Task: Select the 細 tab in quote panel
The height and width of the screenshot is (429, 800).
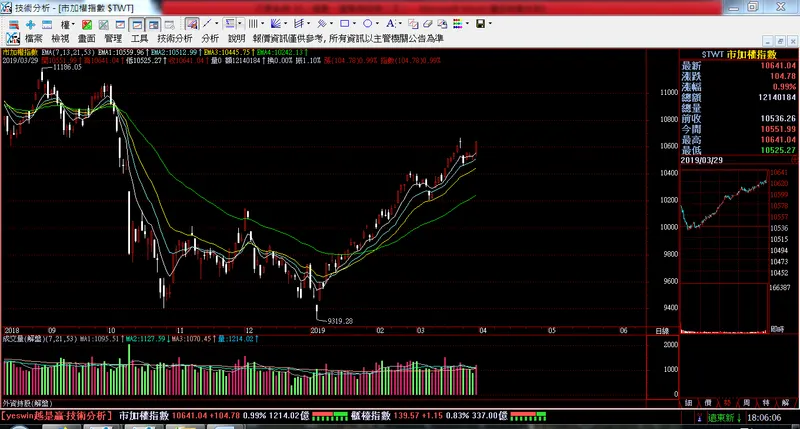Action: point(689,403)
